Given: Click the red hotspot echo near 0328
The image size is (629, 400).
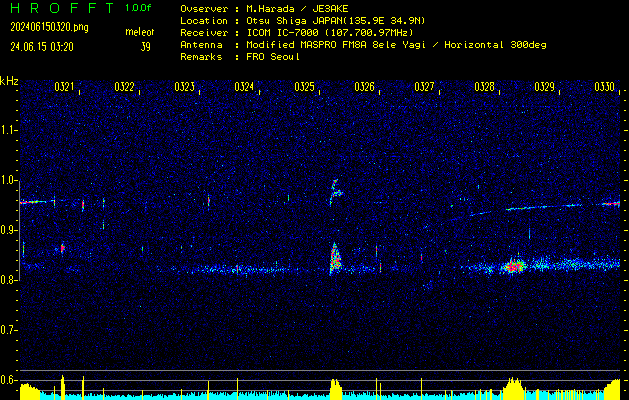Looking at the screenshot, I should point(514,267).
